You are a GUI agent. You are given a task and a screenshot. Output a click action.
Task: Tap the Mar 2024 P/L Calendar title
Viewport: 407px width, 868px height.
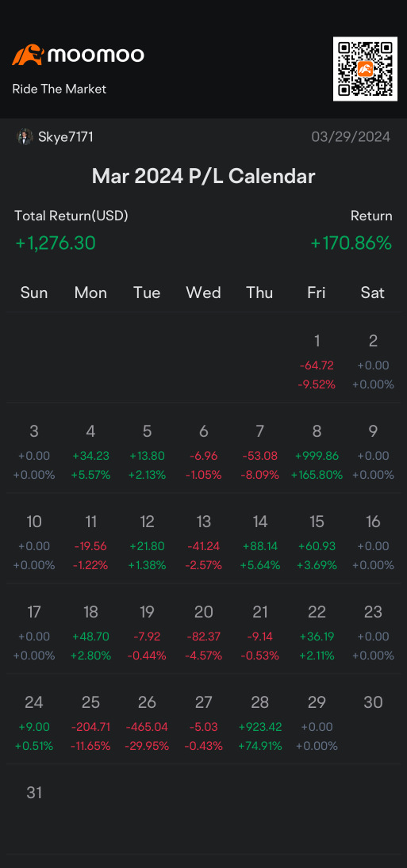[x=203, y=177]
